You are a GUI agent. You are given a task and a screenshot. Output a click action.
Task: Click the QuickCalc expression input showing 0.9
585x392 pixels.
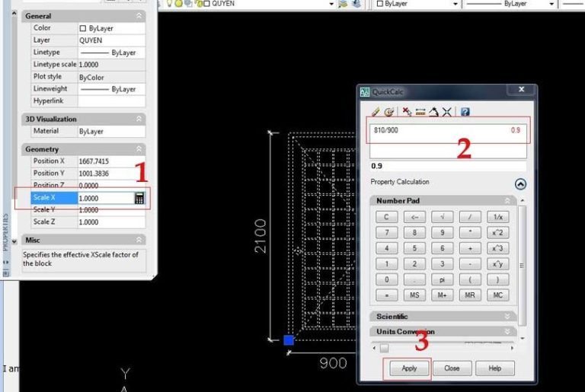448,166
